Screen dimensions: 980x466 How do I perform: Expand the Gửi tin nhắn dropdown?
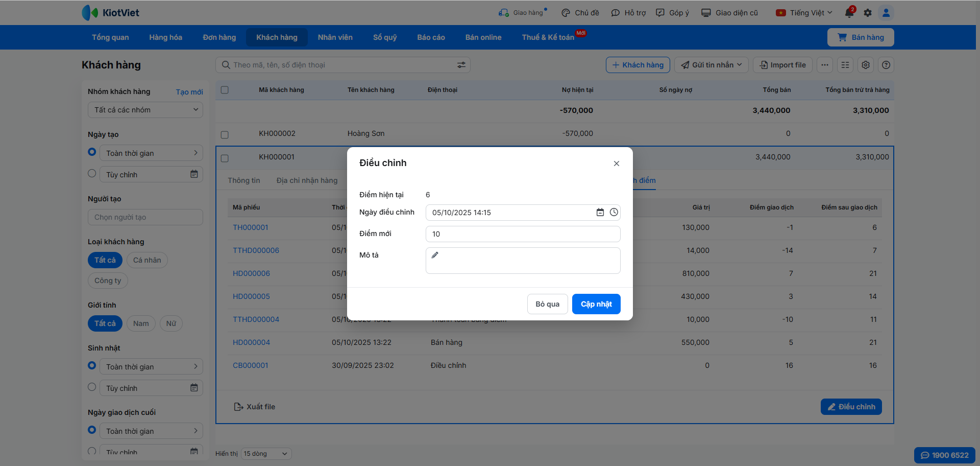pyautogui.click(x=712, y=65)
